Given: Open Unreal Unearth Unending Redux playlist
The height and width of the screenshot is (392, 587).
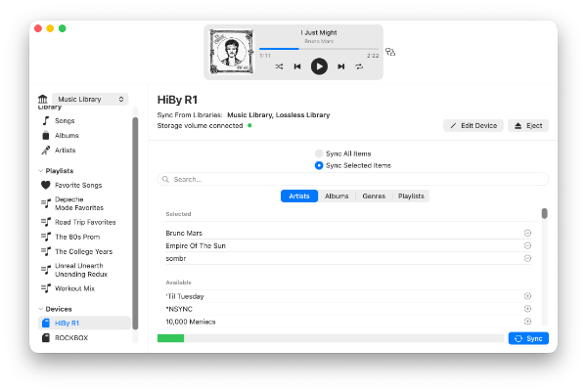Looking at the screenshot, I should tap(81, 270).
